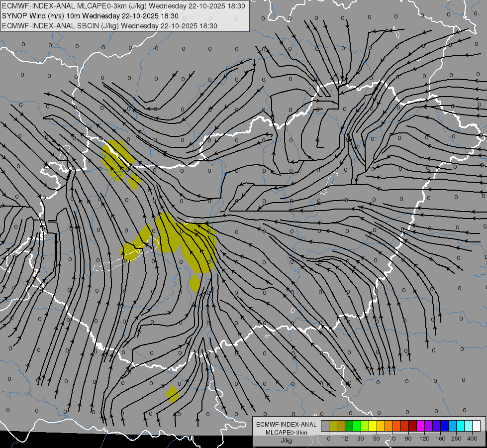
Task: Click the legend value label 400
Action: click(x=472, y=439)
